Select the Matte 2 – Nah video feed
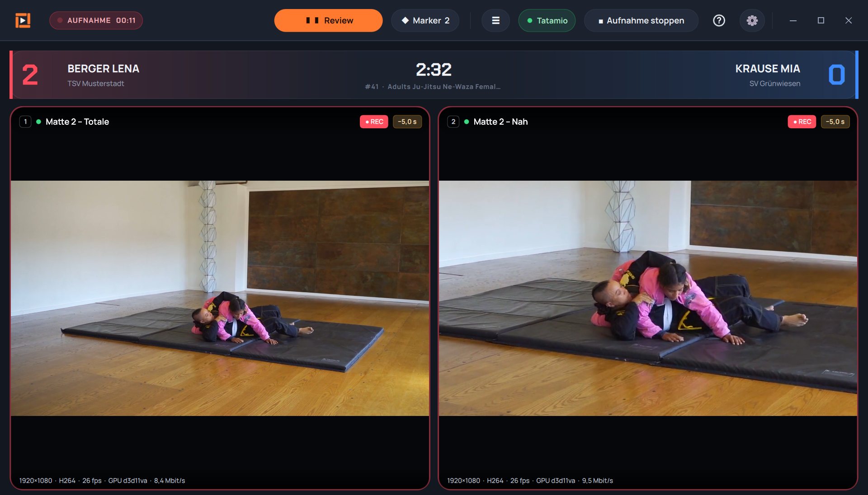The width and height of the screenshot is (868, 495). coord(648,298)
